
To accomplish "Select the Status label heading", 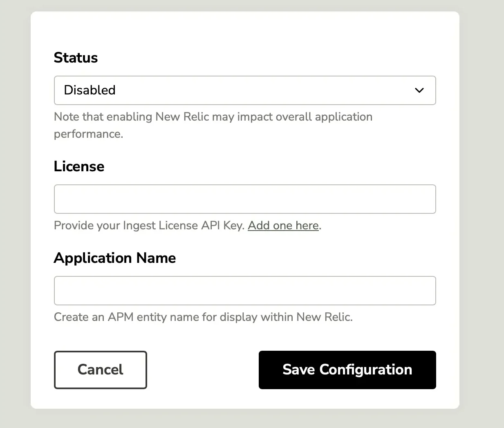I will (75, 58).
